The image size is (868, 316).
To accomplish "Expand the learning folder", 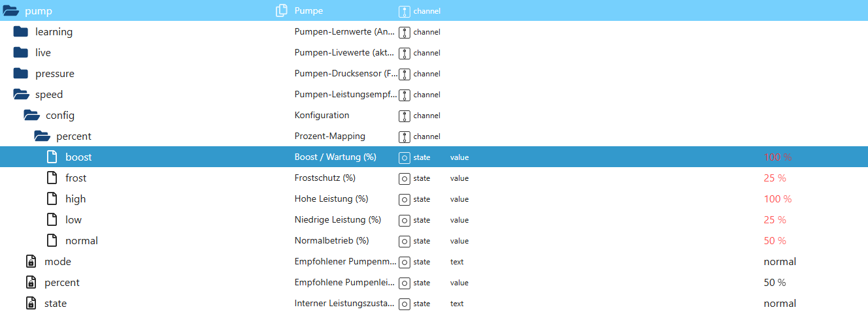I will (21, 32).
